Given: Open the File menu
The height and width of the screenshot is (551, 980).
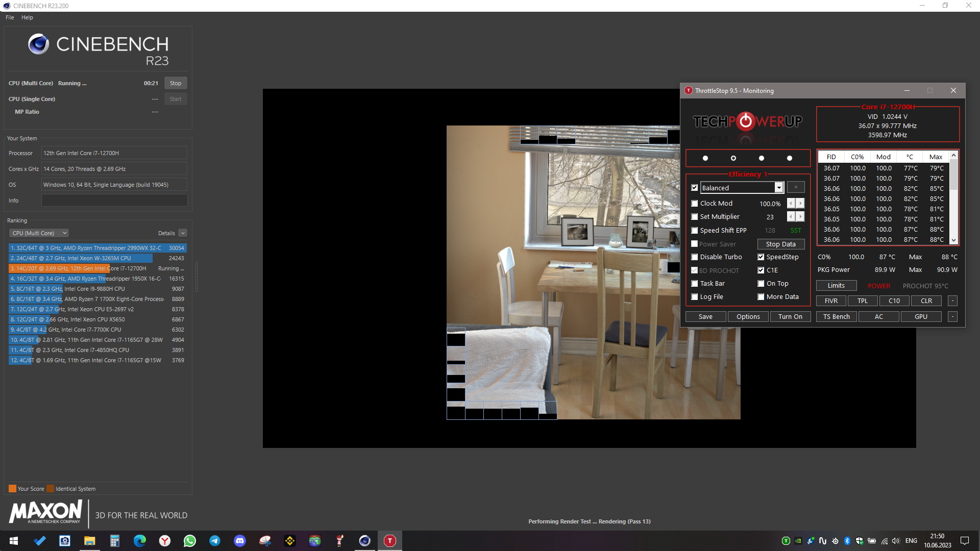Looking at the screenshot, I should click(10, 17).
